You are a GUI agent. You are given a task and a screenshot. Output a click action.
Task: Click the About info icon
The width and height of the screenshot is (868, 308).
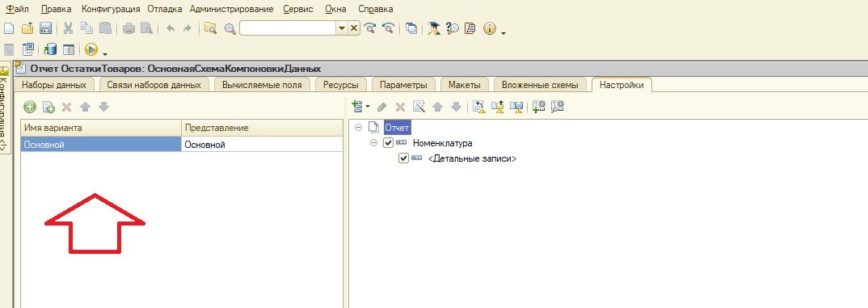(x=489, y=29)
